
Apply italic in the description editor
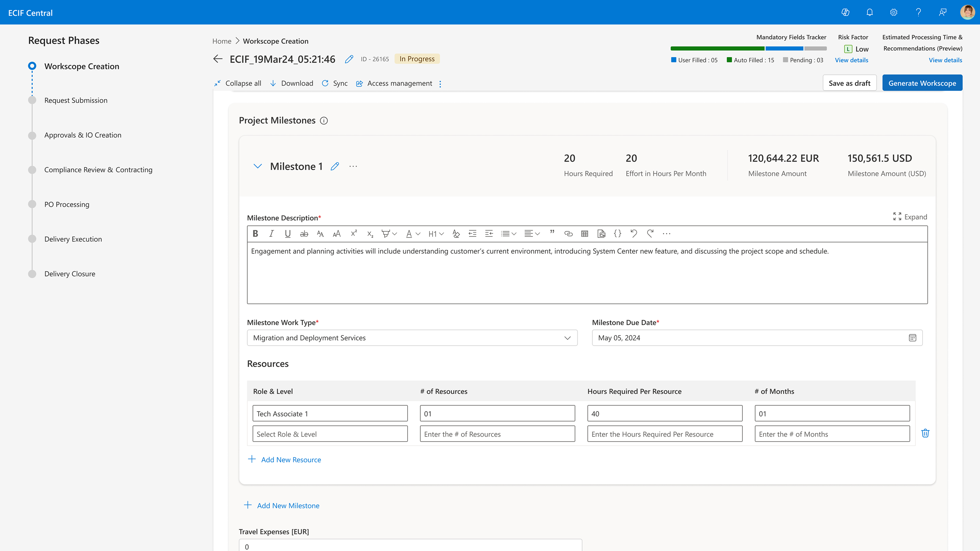click(x=271, y=233)
